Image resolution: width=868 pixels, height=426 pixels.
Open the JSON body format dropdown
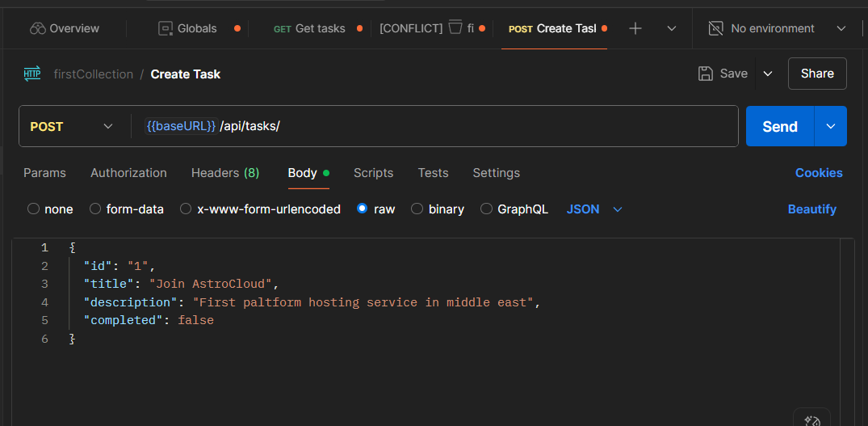[594, 209]
